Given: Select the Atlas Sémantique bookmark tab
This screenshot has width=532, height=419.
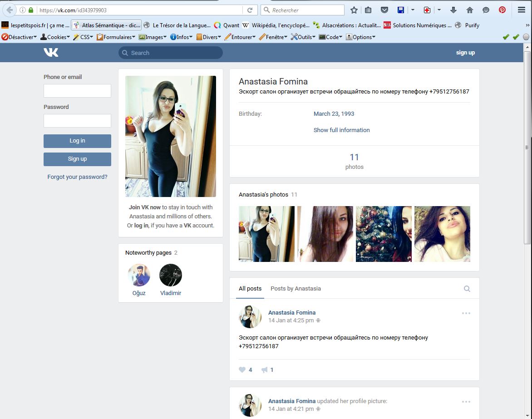Looking at the screenshot, I should [107, 25].
